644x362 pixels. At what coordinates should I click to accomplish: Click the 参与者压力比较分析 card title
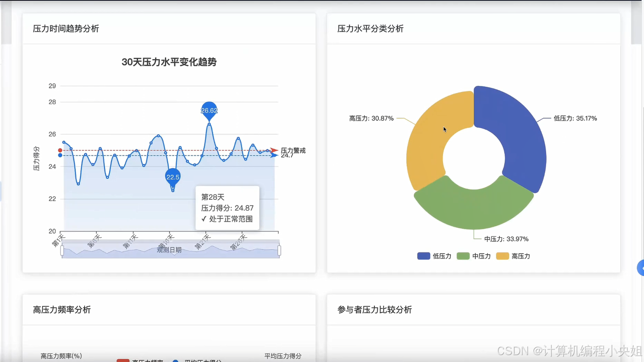pos(374,310)
